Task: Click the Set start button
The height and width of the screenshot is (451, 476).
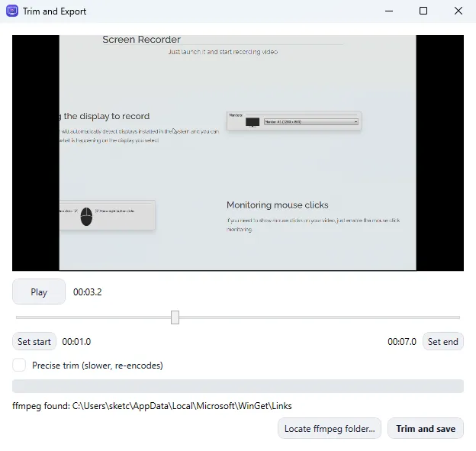Action: (x=34, y=341)
